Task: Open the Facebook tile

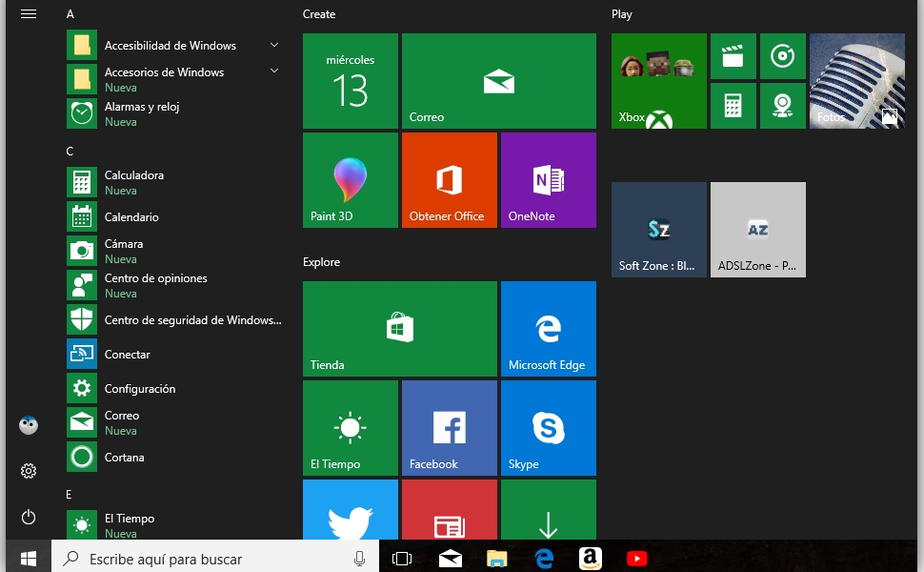Action: pyautogui.click(x=449, y=428)
